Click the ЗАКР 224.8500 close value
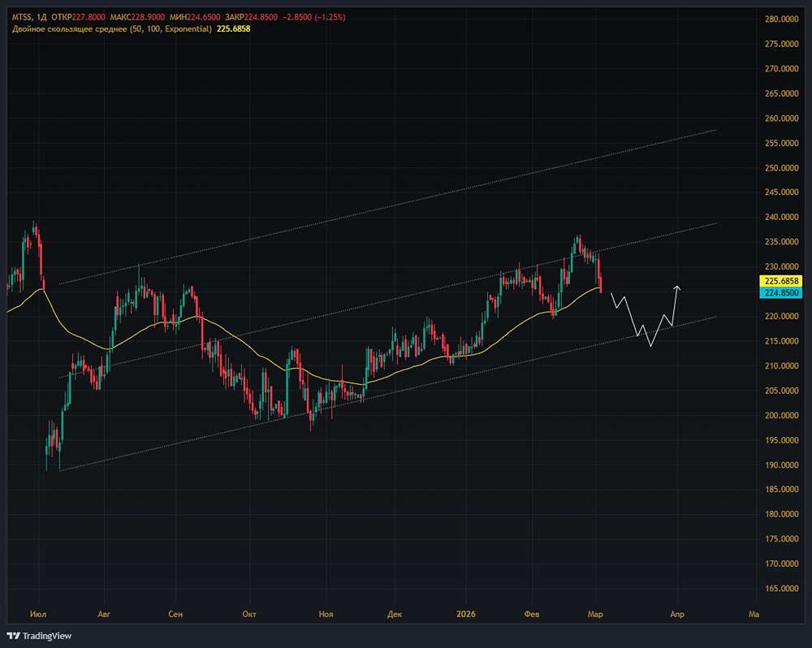Image resolution: width=812 pixels, height=648 pixels. 251,17
